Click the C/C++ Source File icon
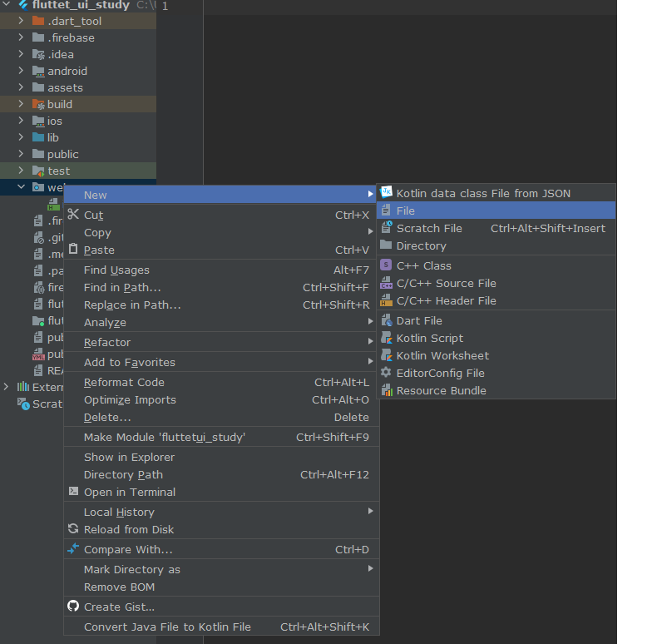Screen dimensions: 647x644 tap(386, 283)
